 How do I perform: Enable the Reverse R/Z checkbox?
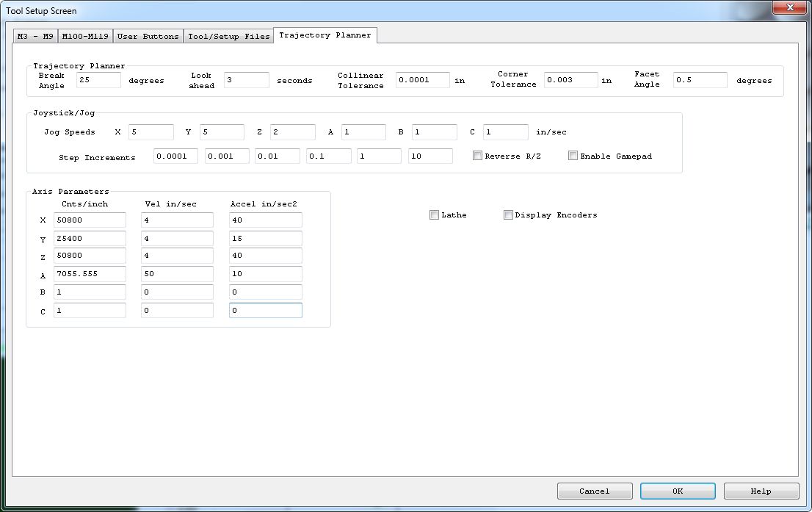click(x=478, y=156)
